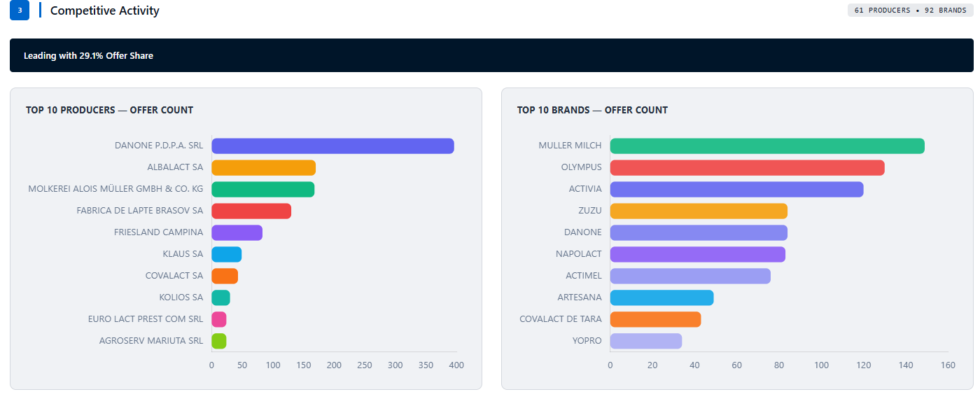This screenshot has height=399, width=980.
Task: Click the DANONE brand bar
Action: pyautogui.click(x=699, y=232)
